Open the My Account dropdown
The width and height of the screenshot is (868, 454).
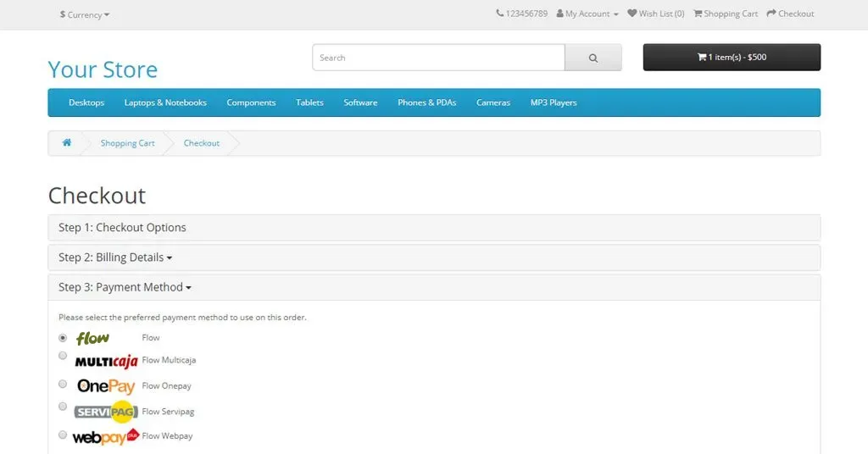587,14
